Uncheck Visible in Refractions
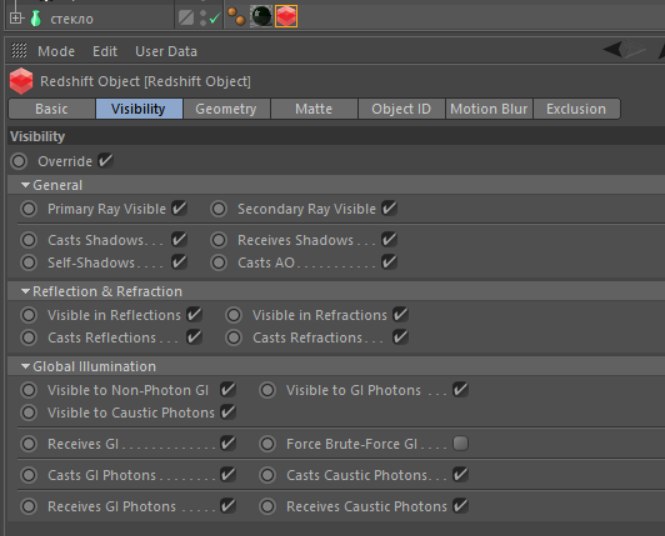Screen dimensions: 665x536 [400, 315]
